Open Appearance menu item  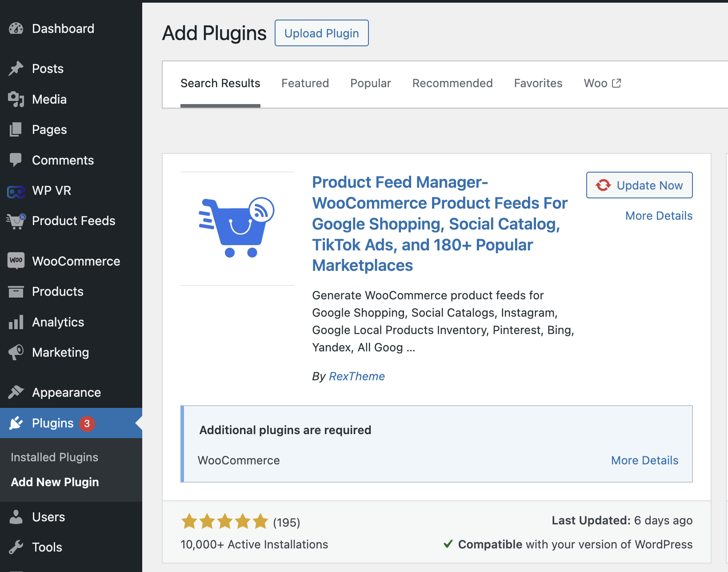(71, 392)
